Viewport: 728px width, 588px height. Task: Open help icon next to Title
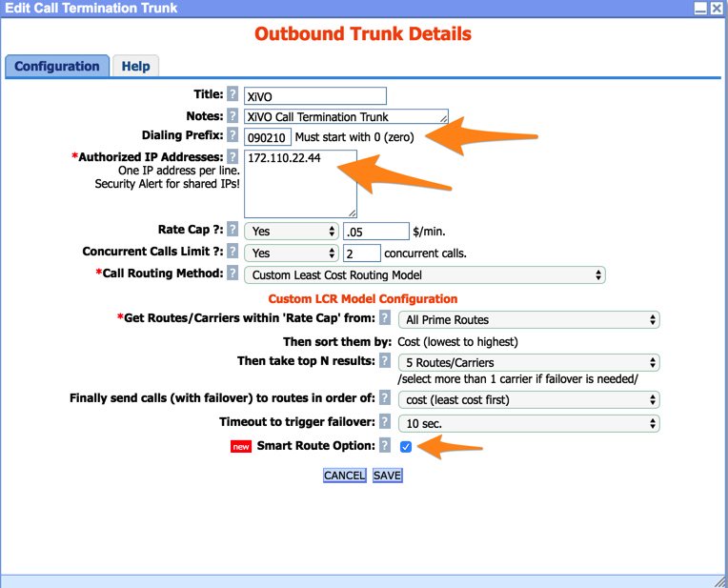[233, 93]
